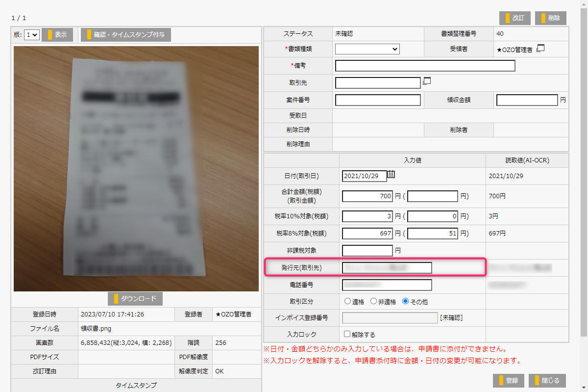This screenshot has width=588, height=392.
Task: Click the lookup icon beside the 取引先 field
Action: pyautogui.click(x=426, y=81)
